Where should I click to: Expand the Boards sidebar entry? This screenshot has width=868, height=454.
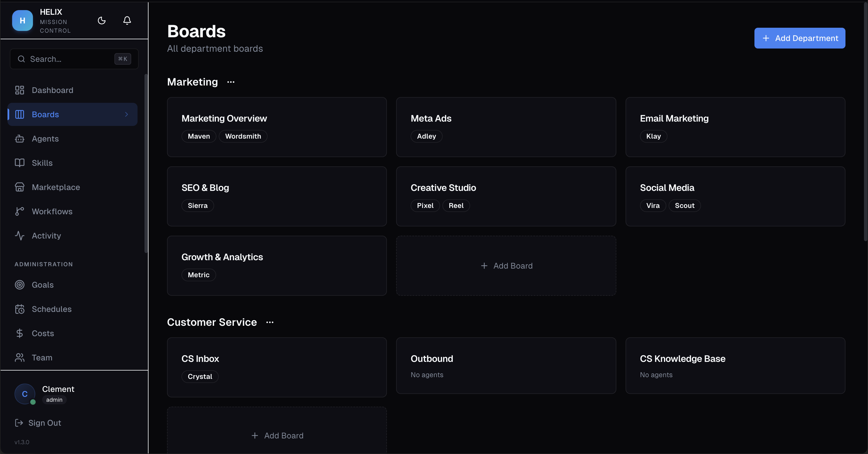tap(126, 114)
